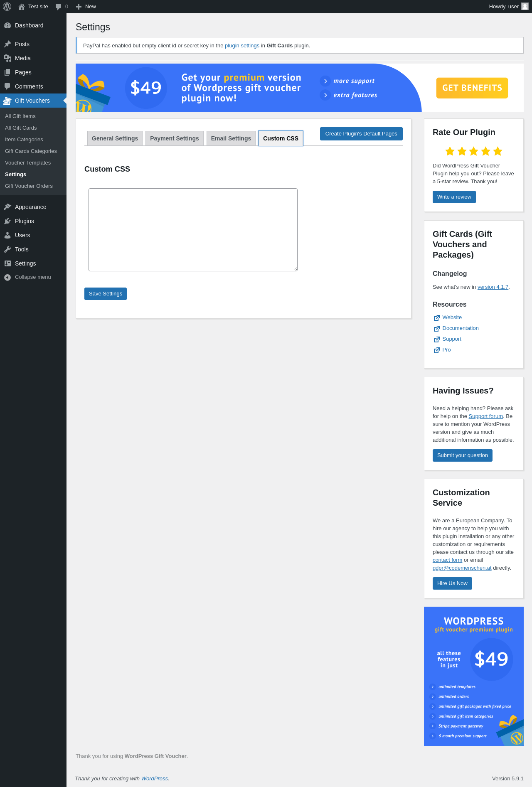Click external link icon beside Support
This screenshot has height=787, width=532.
tap(436, 339)
